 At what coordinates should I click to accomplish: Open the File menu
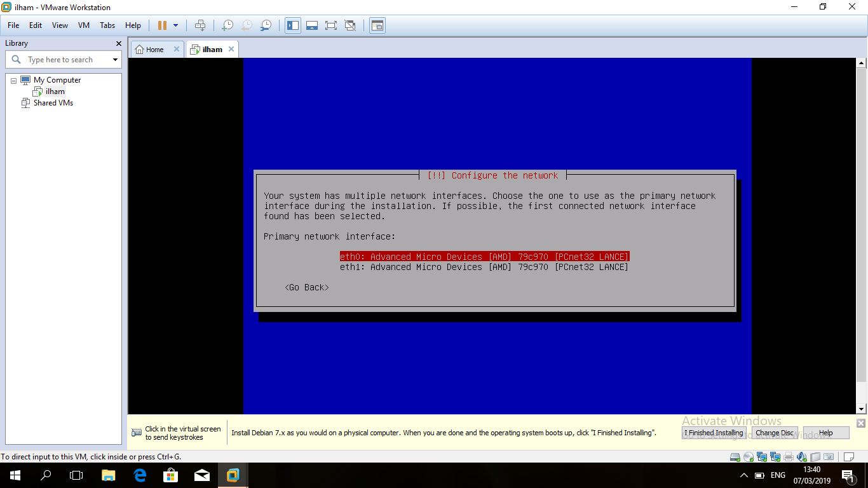(13, 25)
